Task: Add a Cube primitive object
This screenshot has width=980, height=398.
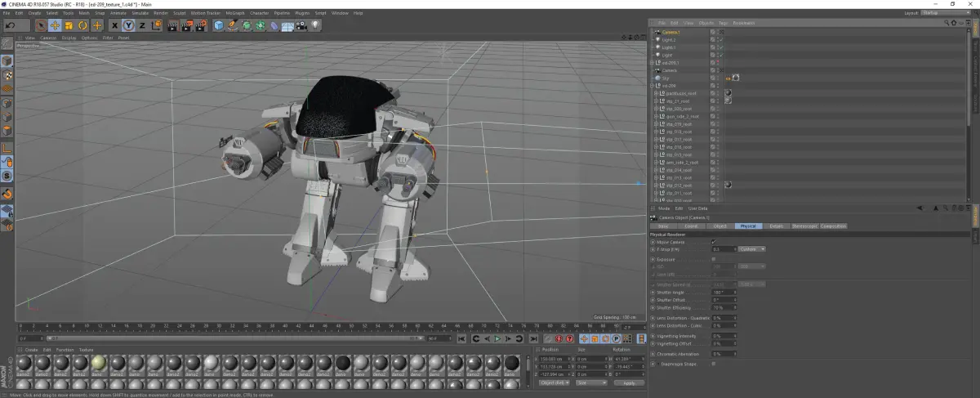Action: pyautogui.click(x=218, y=25)
